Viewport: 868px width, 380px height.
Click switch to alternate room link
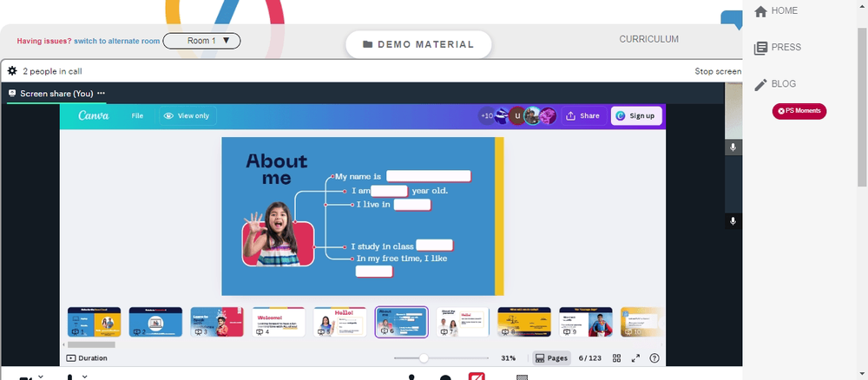point(117,41)
